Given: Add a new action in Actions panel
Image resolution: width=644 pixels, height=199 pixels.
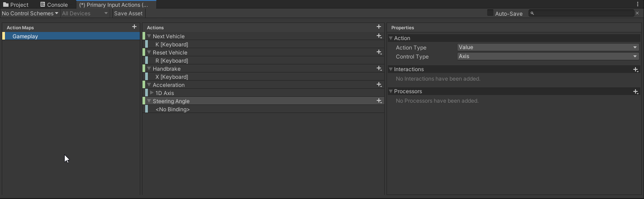Looking at the screenshot, I should 379,27.
